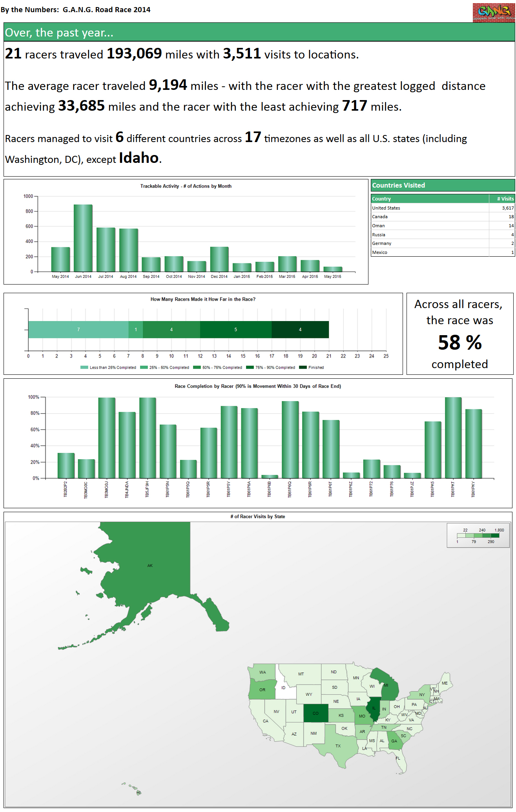This screenshot has height=812, width=516.
Task: Click the TB61PKT bar in race completion chart
Action: 453,438
